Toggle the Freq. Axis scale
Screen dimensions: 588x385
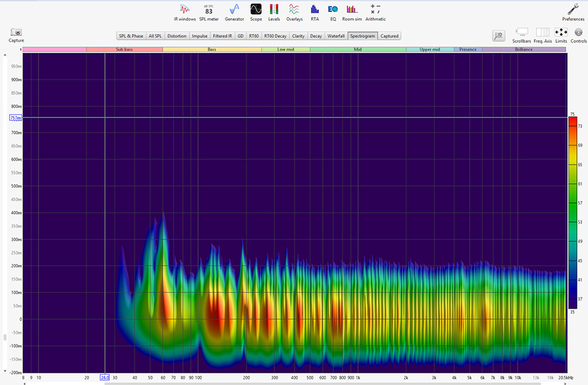pos(543,32)
